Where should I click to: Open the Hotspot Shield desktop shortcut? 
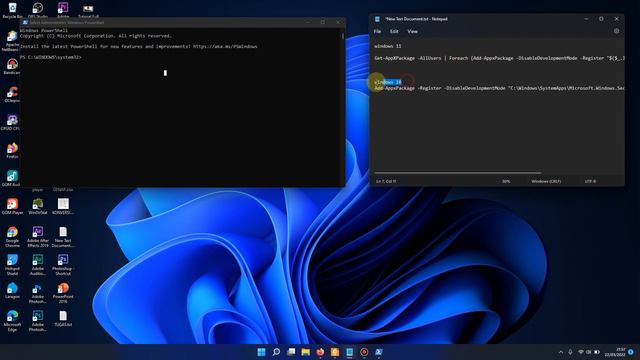tap(12, 264)
